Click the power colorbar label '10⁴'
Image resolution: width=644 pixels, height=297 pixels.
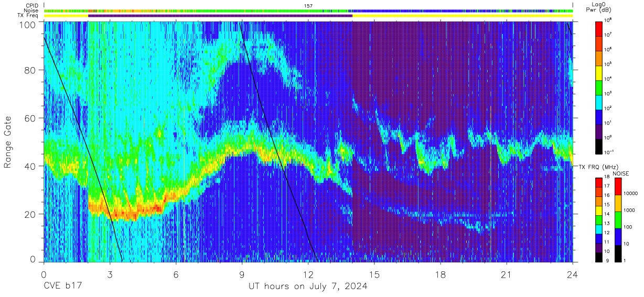point(609,79)
